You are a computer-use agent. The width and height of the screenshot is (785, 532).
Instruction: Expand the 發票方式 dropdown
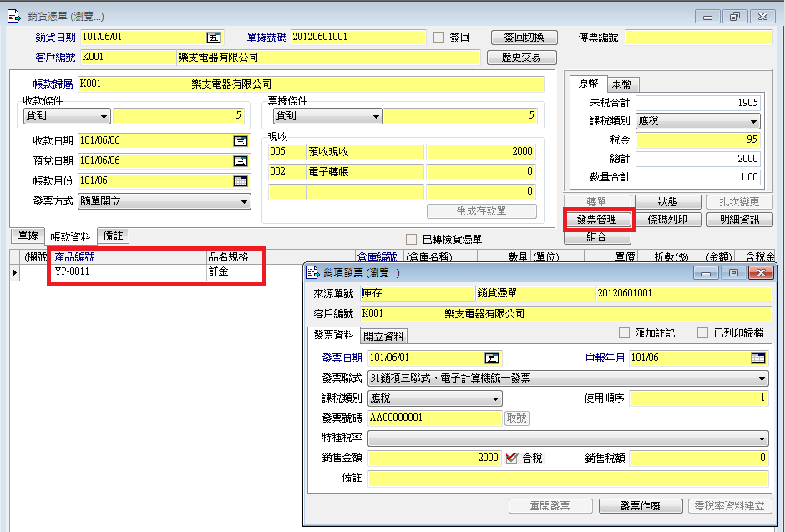tap(244, 201)
